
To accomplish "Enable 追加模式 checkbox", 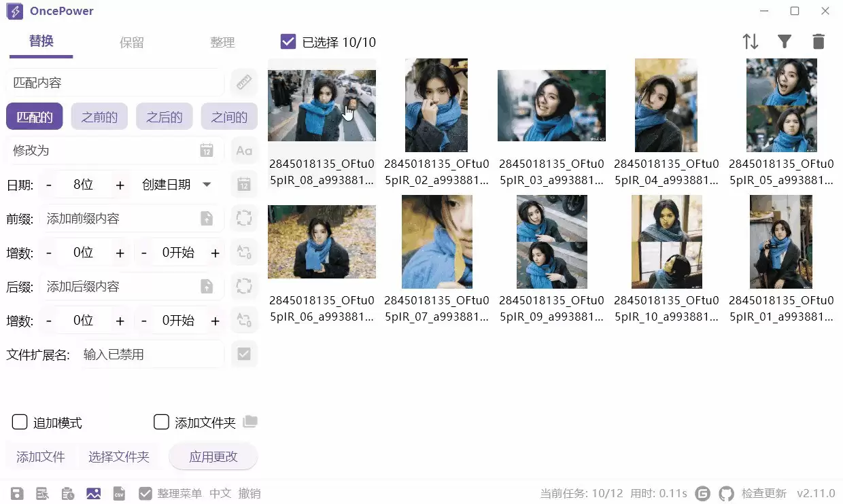I will (x=20, y=422).
